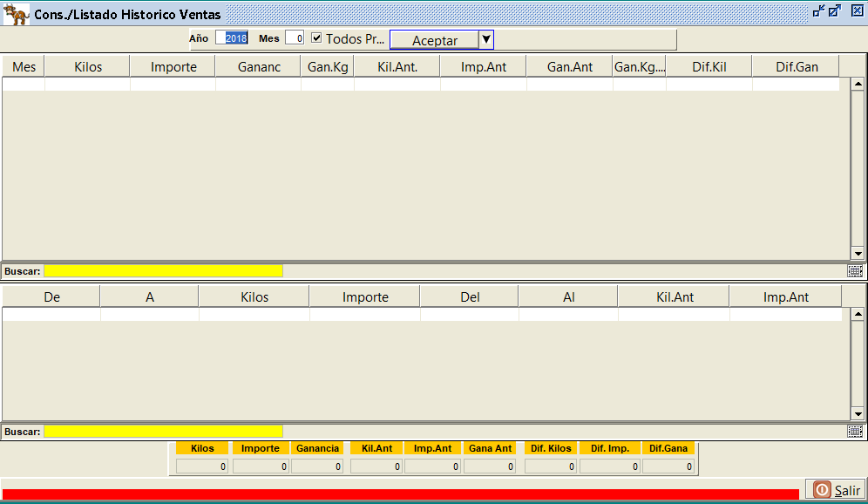Click the minimize-to-corner window icon
This screenshot has width=868, height=504.
[x=818, y=10]
